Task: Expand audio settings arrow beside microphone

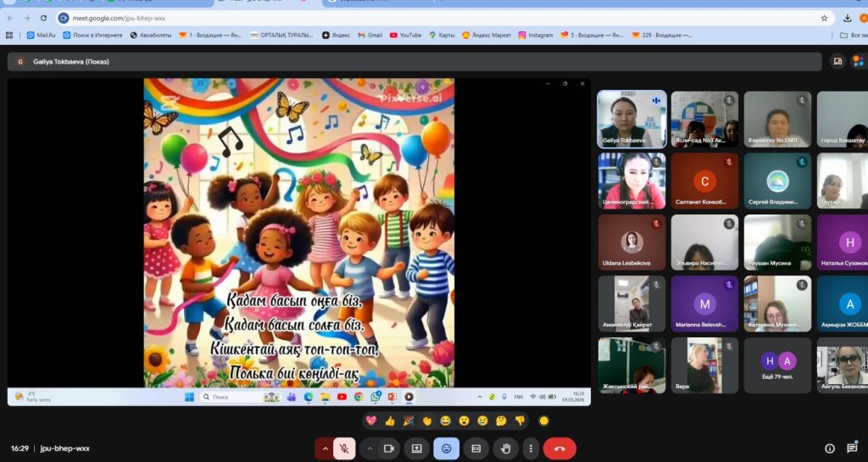Action: point(324,448)
